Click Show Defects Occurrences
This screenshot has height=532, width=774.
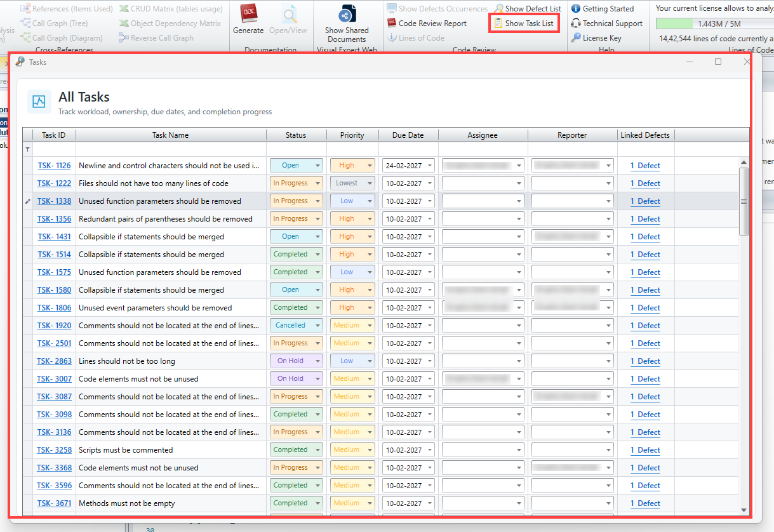[437, 9]
